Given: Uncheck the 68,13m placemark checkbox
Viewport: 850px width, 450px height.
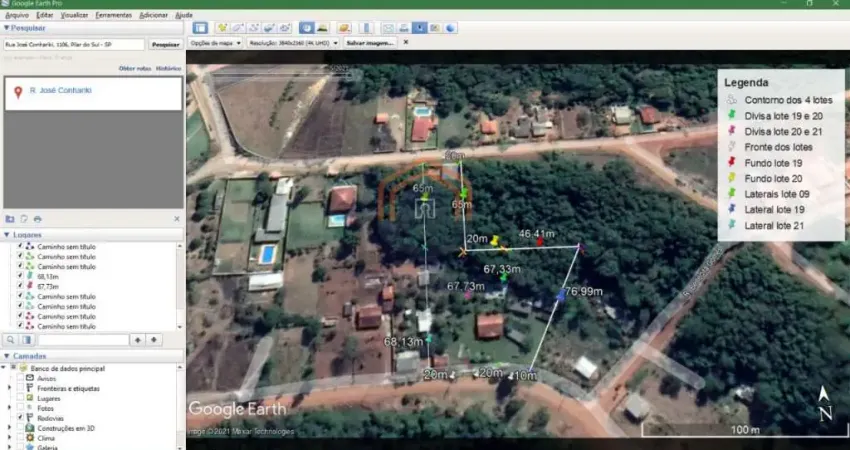Looking at the screenshot, I should pos(20,277).
